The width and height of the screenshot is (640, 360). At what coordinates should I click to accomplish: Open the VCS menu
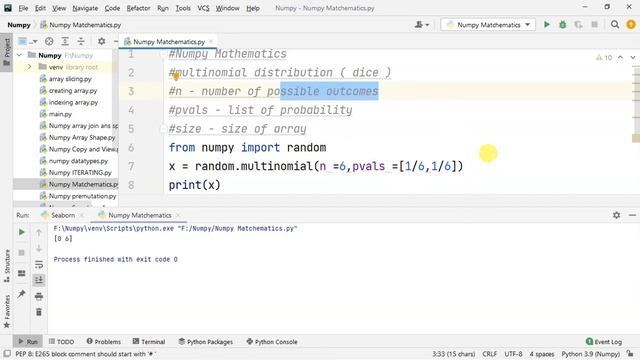[203, 8]
